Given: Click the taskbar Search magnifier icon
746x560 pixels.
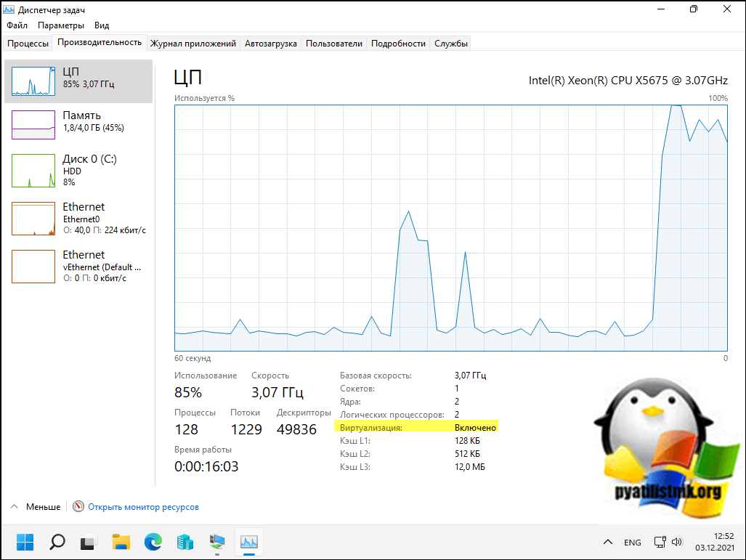Looking at the screenshot, I should pyautogui.click(x=57, y=542).
